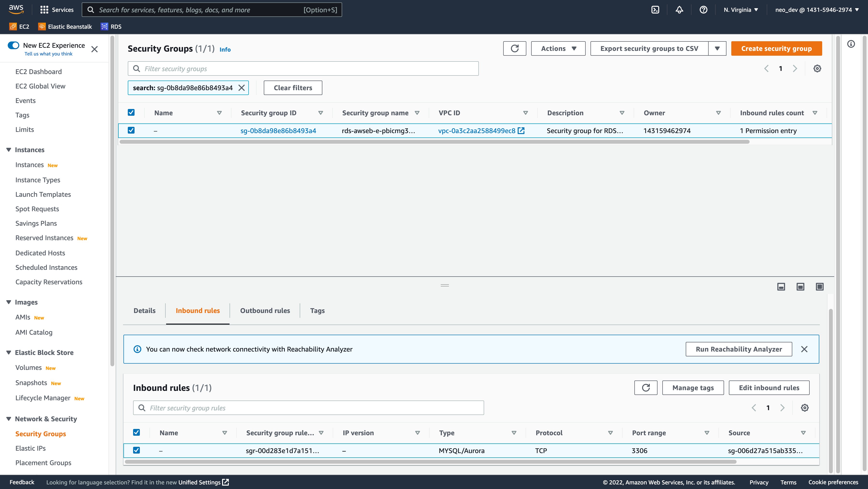This screenshot has width=868, height=489.
Task: Collapse the Images sidebar section
Action: click(9, 302)
